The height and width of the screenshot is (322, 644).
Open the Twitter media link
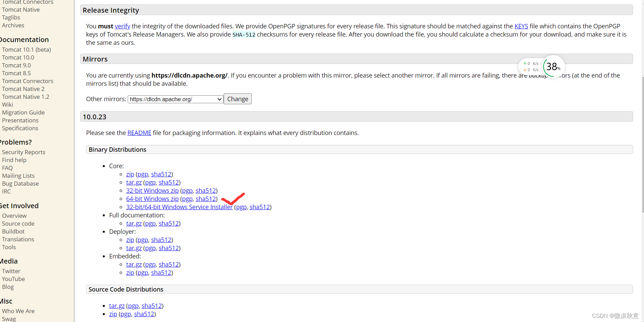click(x=11, y=271)
